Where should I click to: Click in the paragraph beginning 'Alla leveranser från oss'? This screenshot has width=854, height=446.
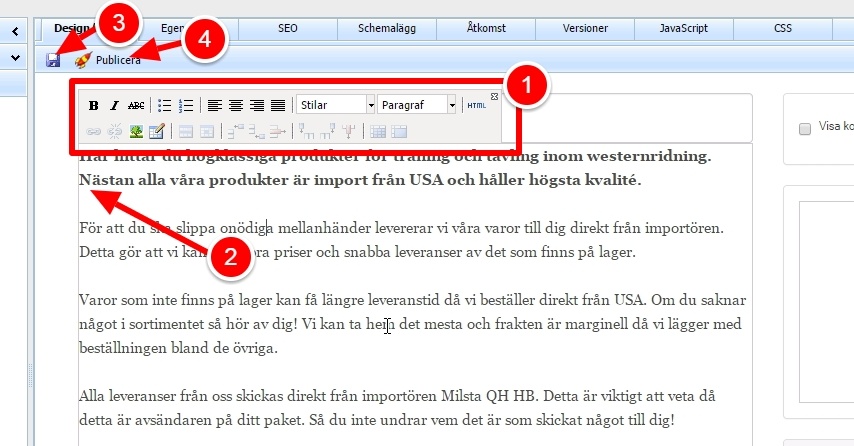pos(397,408)
